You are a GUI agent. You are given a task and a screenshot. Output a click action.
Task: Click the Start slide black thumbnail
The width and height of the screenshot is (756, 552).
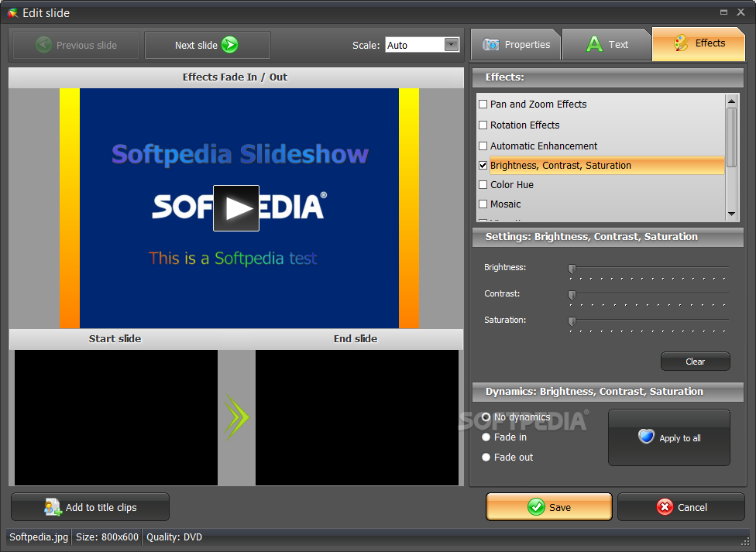click(115, 417)
